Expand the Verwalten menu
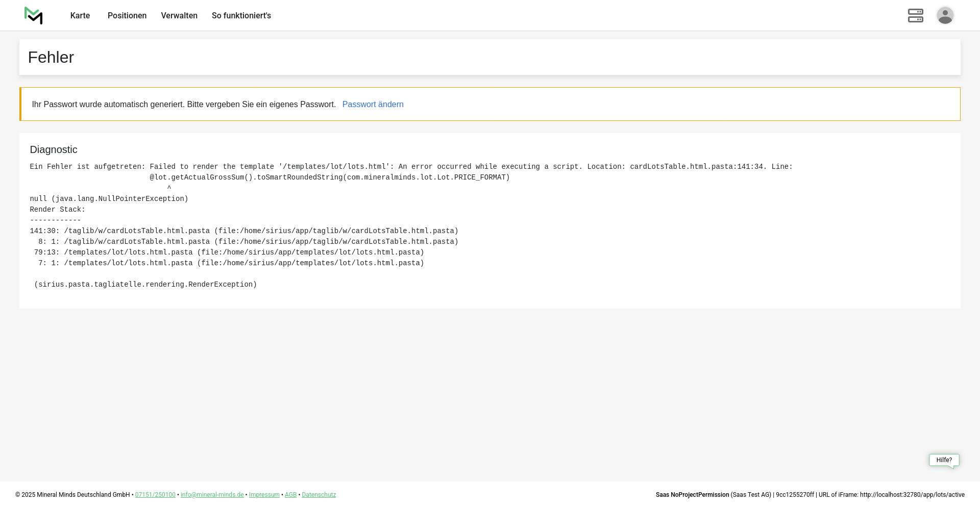The height and width of the screenshot is (507, 980). (179, 16)
